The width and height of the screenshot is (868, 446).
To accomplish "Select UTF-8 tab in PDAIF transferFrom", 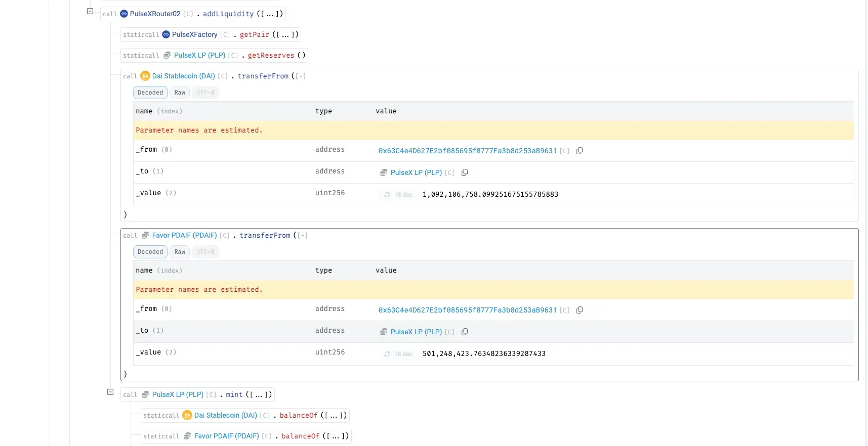I will pyautogui.click(x=205, y=252).
